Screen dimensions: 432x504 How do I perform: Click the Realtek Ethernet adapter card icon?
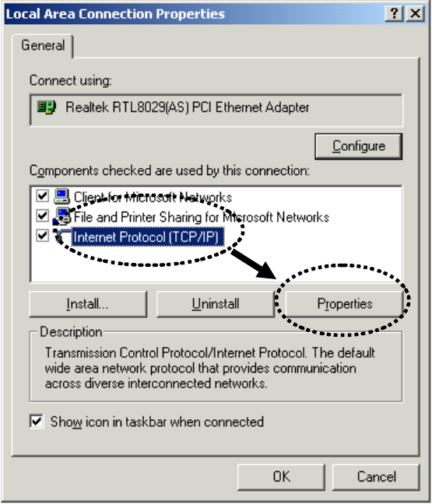pos(47,107)
